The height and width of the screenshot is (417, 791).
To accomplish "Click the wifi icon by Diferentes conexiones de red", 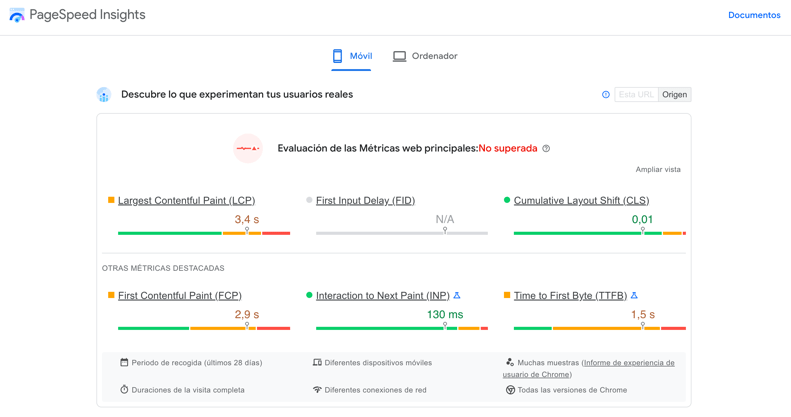I will tap(317, 389).
